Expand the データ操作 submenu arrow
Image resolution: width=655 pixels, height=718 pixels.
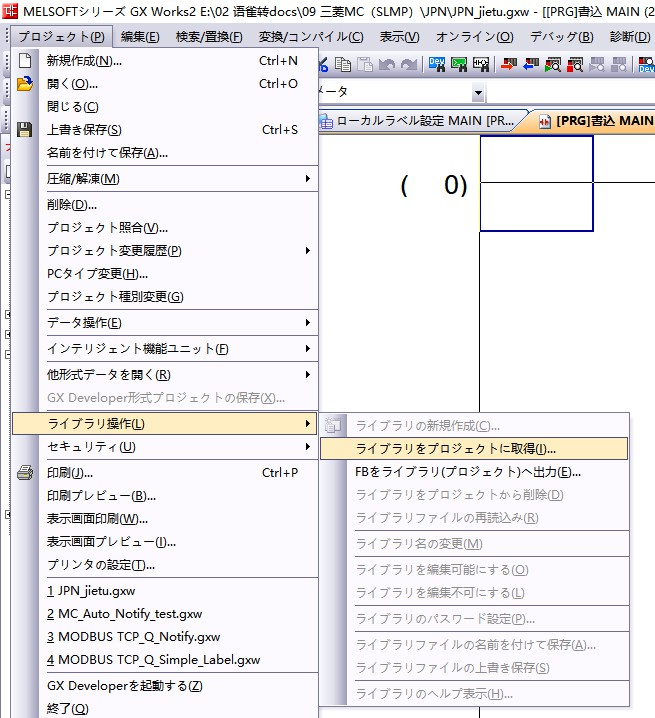pos(308,322)
